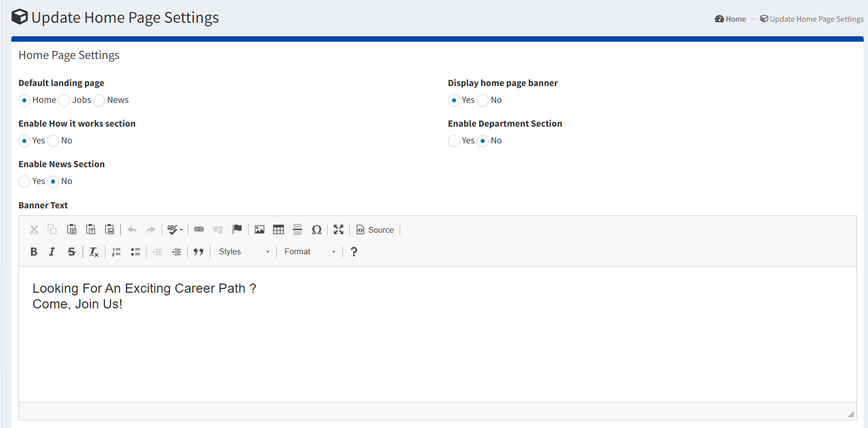Insert a table in the editor
This screenshot has height=428, width=868.
click(279, 229)
